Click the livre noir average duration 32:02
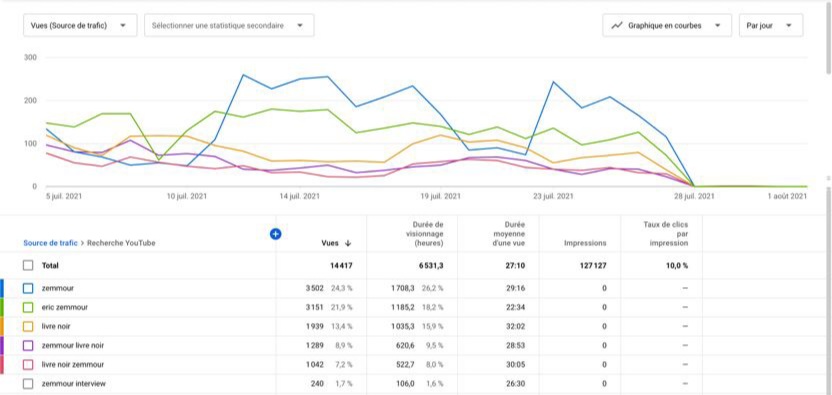Viewport: 832px width, 395px height. tap(516, 326)
